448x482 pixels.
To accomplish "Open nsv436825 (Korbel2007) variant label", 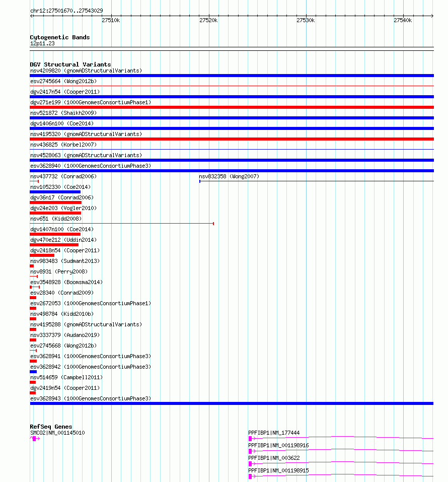I will click(x=63, y=145).
